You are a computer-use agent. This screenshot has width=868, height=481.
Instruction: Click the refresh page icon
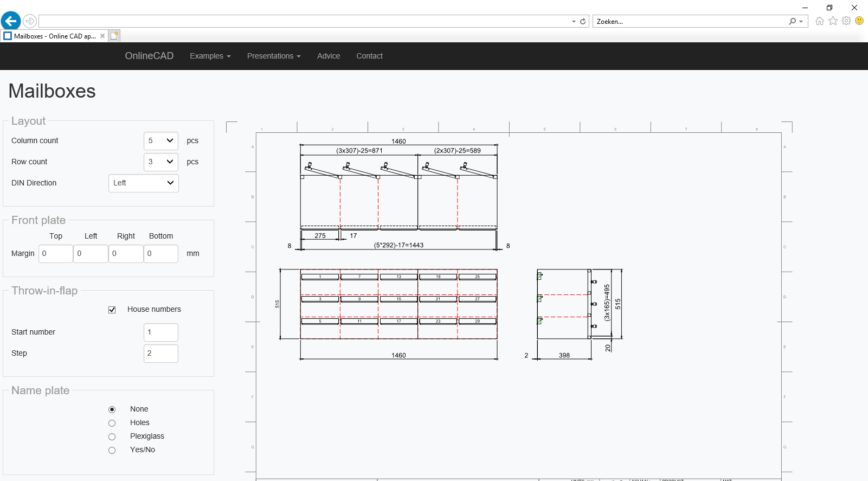[583, 22]
